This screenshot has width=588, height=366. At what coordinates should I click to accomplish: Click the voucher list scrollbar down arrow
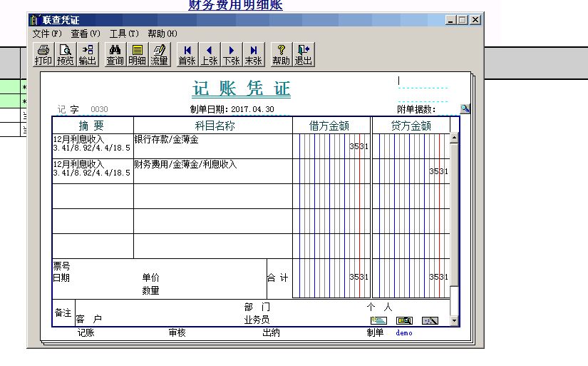454,320
